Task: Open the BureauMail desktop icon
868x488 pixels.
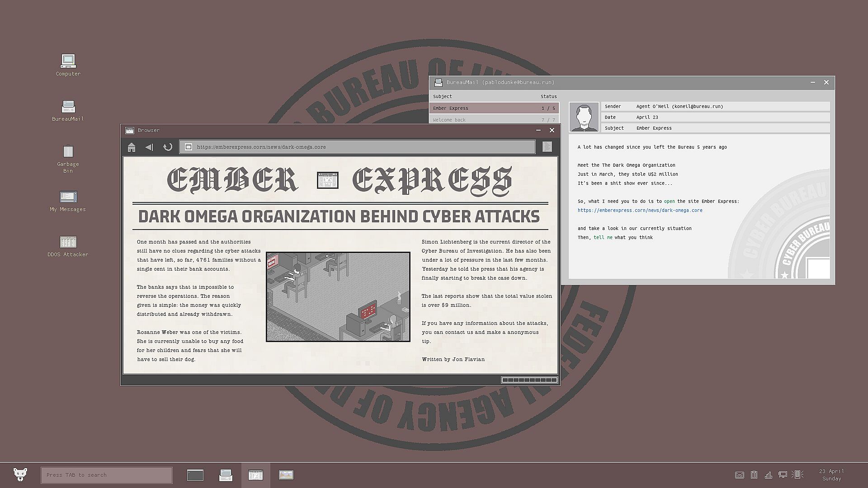Action: point(68,107)
